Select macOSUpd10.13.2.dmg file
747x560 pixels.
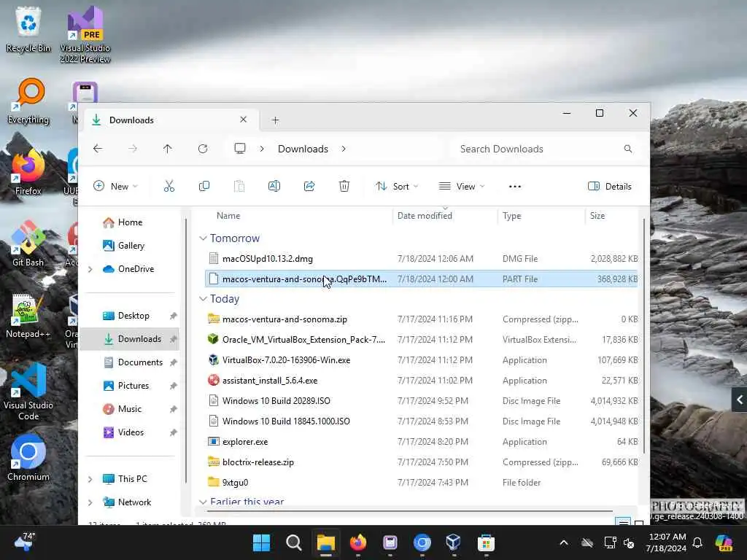click(421, 259)
